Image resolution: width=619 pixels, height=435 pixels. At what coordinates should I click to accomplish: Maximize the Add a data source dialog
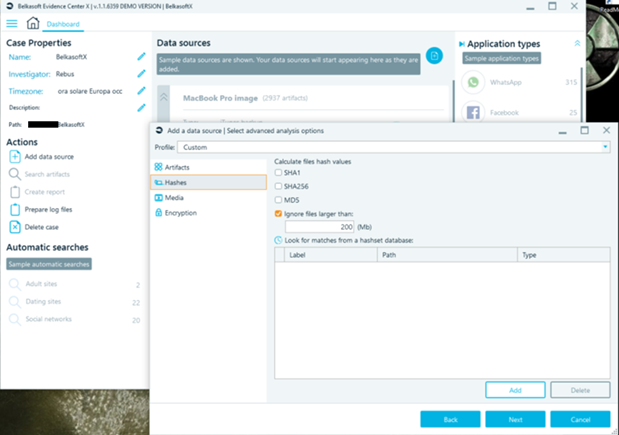(584, 130)
